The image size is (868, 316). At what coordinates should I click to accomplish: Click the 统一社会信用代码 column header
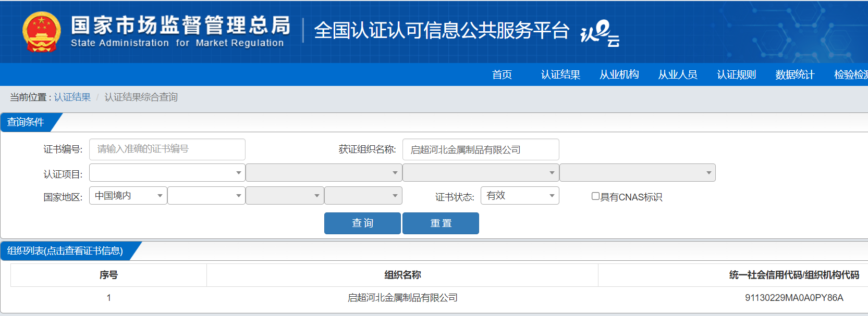point(794,275)
